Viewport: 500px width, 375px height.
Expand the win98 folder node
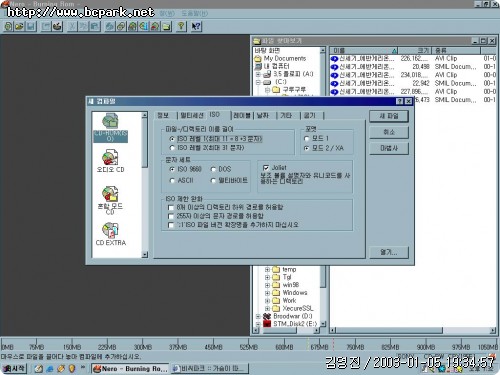click(x=267, y=285)
